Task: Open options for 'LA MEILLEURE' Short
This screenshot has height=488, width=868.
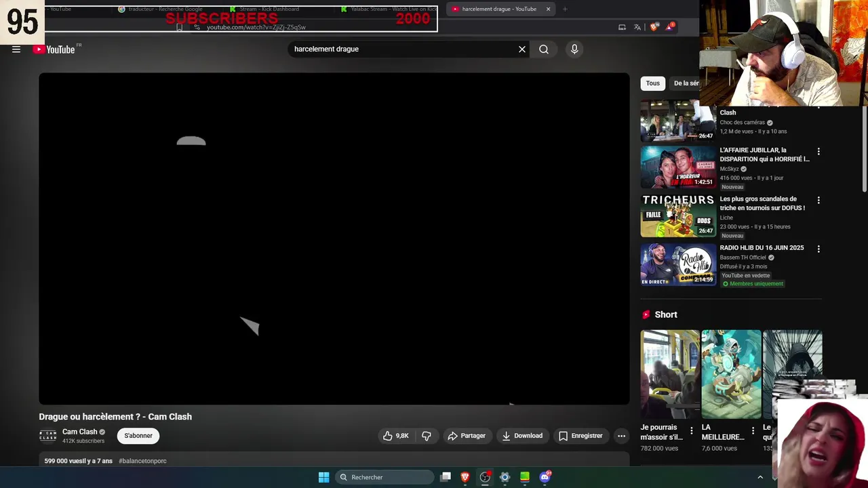Action: point(753,430)
